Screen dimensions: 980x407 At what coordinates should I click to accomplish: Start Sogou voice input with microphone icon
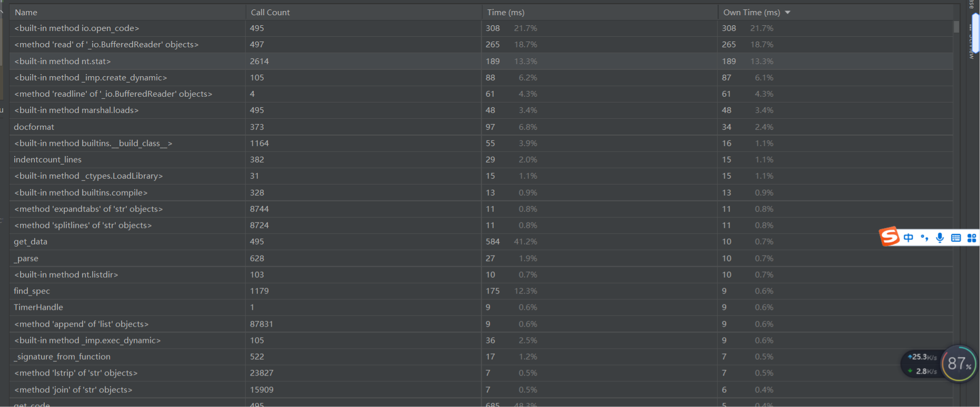939,238
